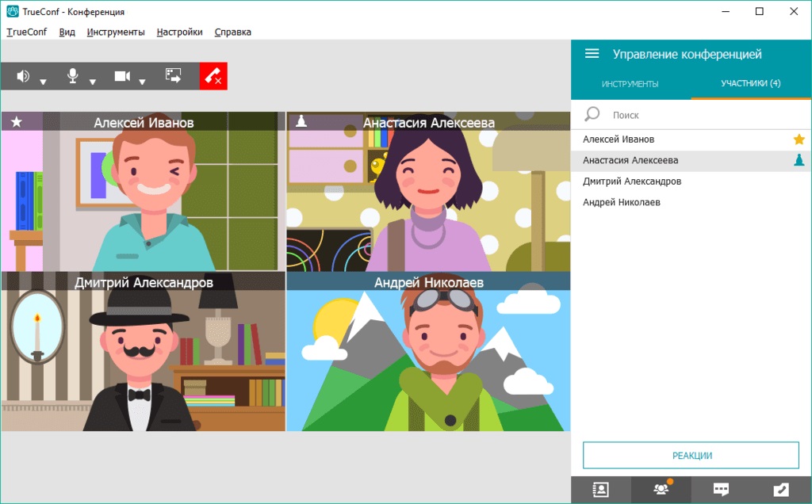Expand the camera device dropdown arrow
Viewport: 812px width, 504px height.
click(143, 81)
